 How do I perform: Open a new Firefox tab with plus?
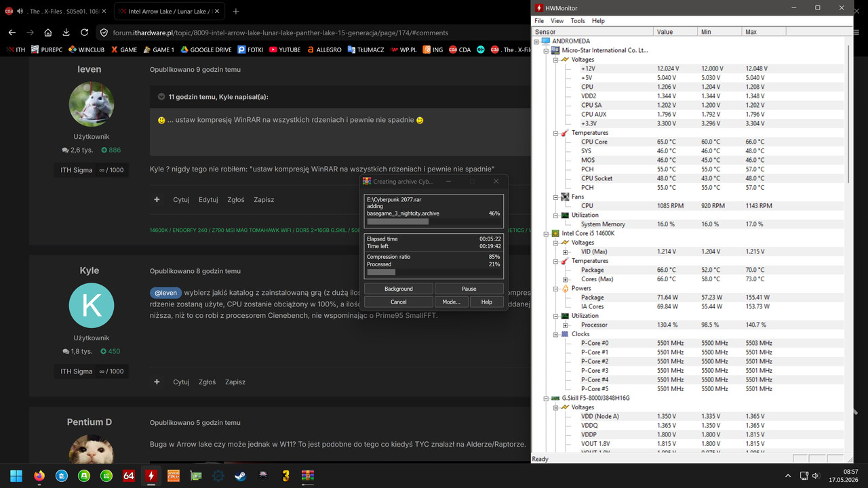(236, 12)
